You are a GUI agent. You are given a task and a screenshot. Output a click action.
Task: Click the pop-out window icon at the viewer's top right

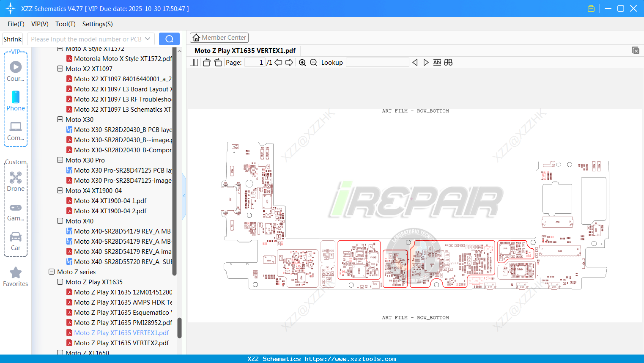(x=636, y=50)
